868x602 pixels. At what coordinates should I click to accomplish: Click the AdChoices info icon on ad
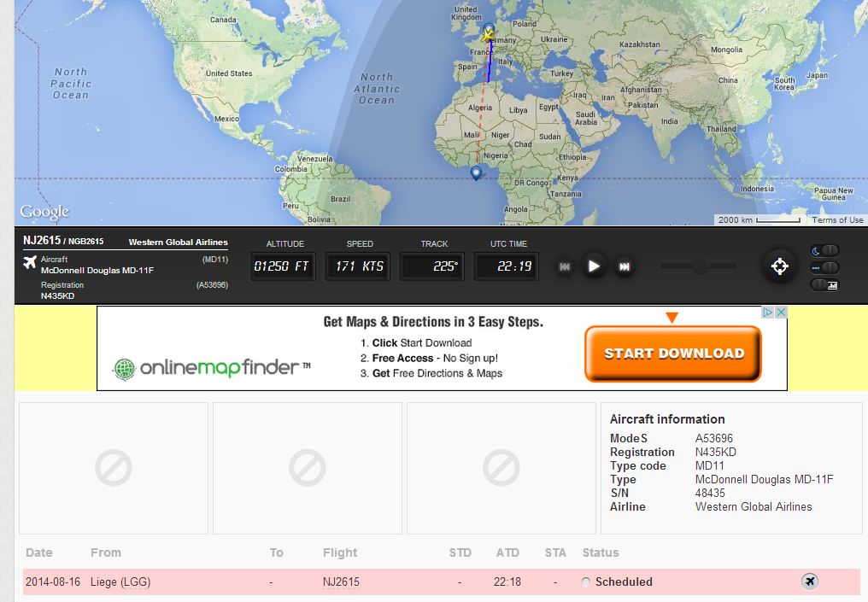point(768,313)
